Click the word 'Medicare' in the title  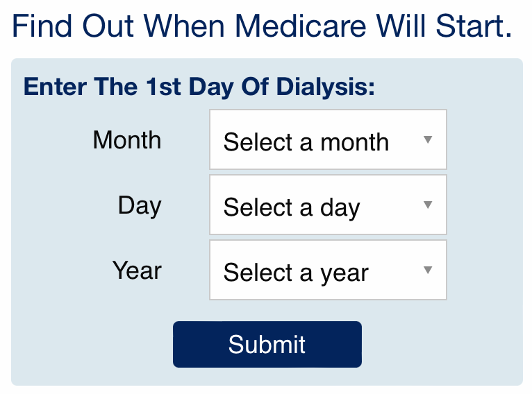click(x=300, y=26)
